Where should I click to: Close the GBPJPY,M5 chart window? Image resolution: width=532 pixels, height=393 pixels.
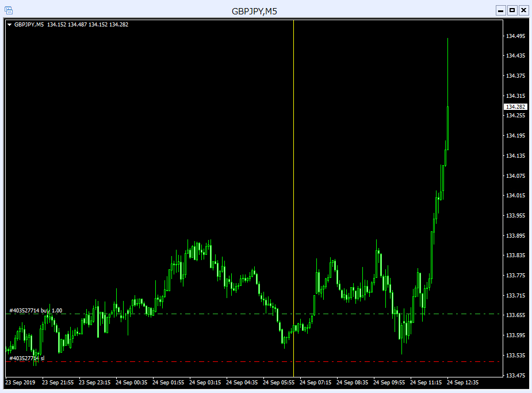point(523,10)
